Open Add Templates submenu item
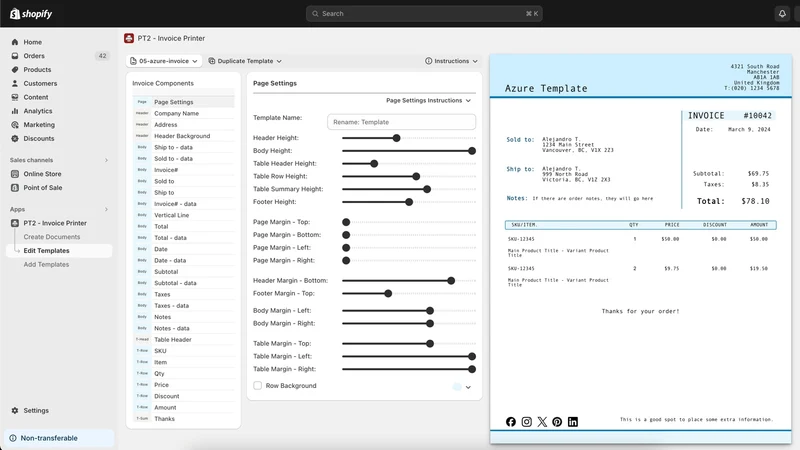 [46, 264]
